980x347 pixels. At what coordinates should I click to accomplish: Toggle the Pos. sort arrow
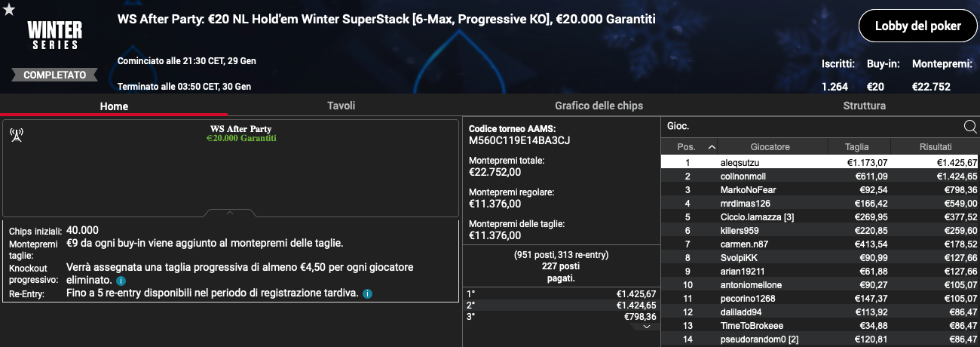[x=712, y=147]
